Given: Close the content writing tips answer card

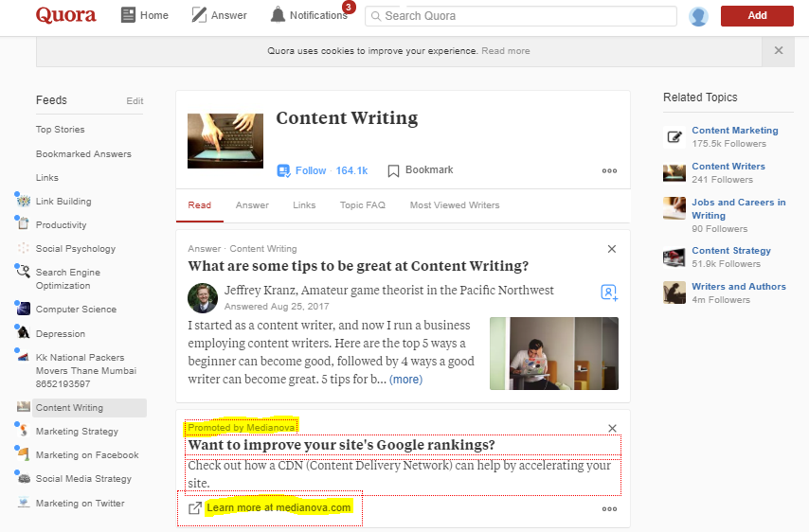Looking at the screenshot, I should (612, 249).
